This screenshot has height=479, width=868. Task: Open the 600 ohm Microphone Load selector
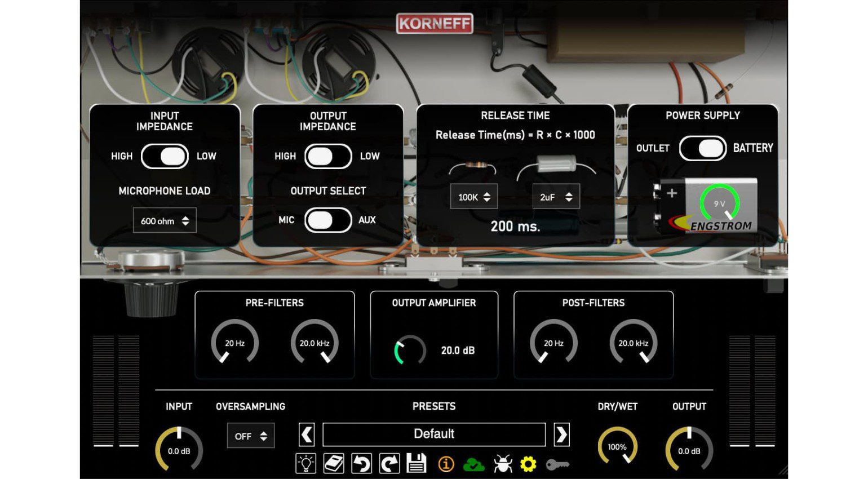tap(164, 220)
